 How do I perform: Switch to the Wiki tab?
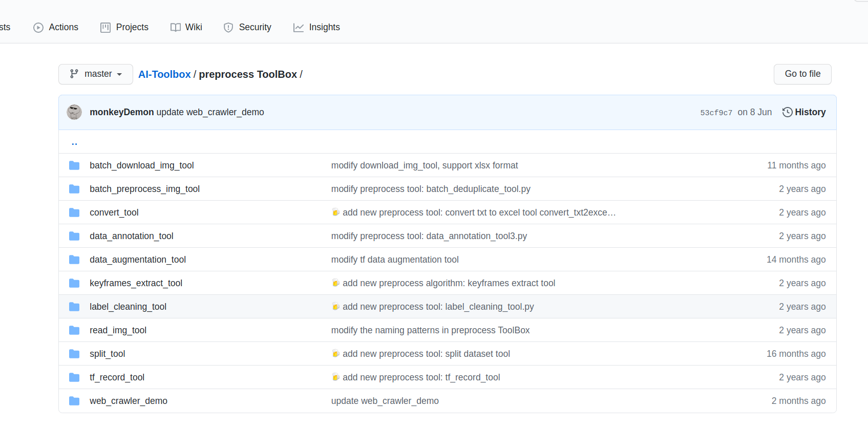[186, 27]
